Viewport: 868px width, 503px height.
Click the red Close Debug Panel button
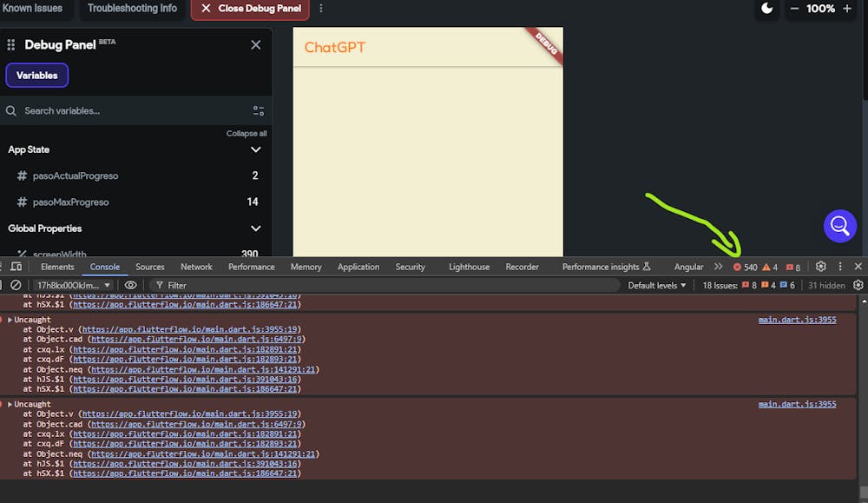(x=250, y=9)
